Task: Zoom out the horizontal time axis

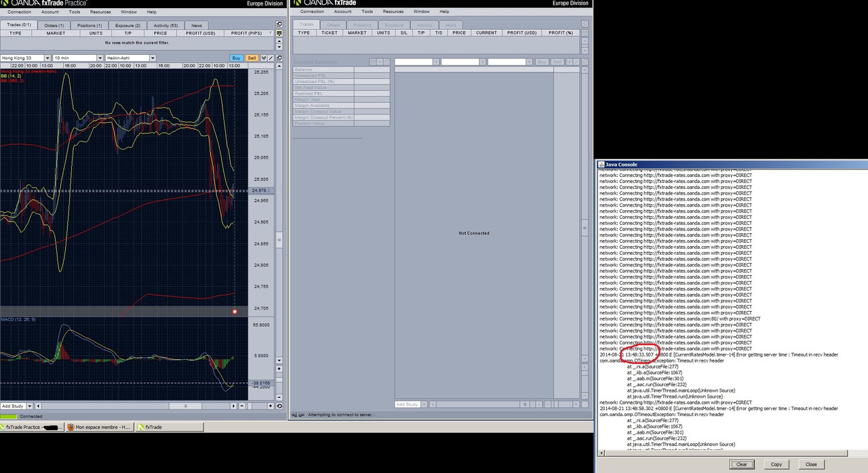Action: pyautogui.click(x=242, y=406)
